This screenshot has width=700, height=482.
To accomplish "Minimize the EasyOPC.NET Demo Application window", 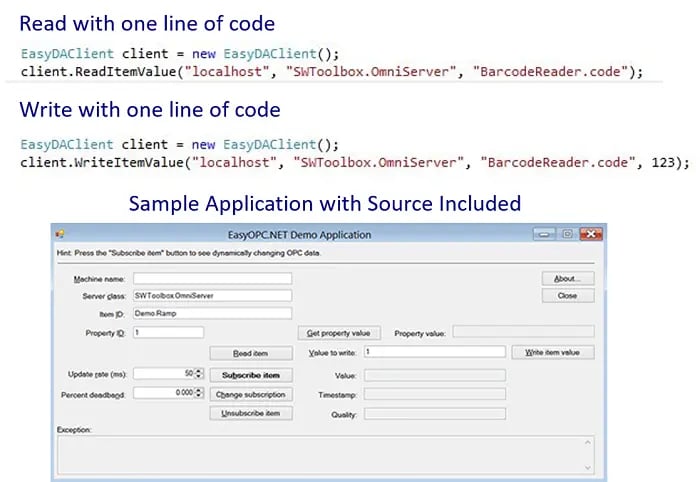I will (544, 235).
